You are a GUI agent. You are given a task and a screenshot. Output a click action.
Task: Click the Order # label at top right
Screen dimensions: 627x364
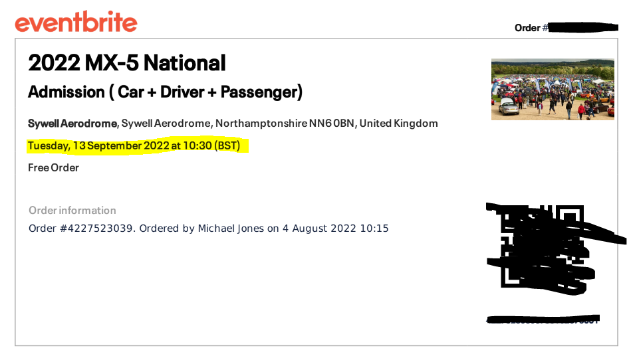[x=531, y=28]
